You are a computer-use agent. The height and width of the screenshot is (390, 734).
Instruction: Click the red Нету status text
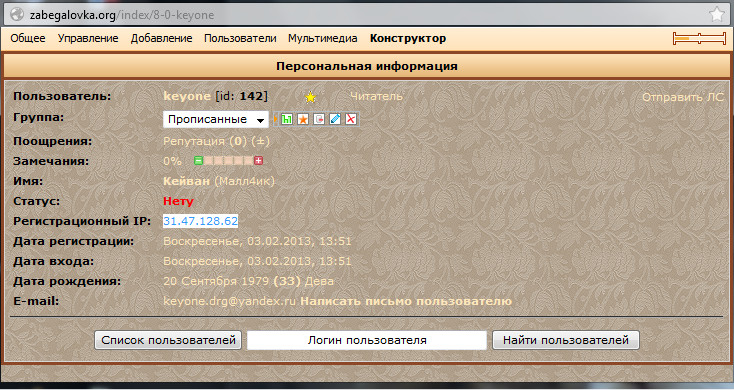click(178, 201)
